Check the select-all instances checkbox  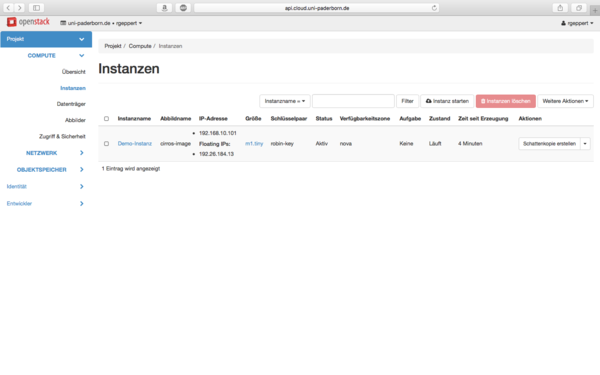(106, 119)
